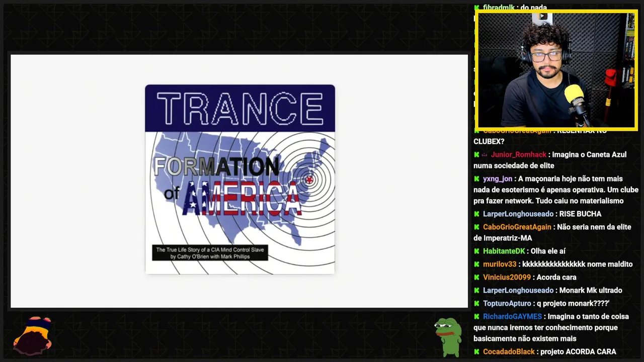Image resolution: width=644 pixels, height=362 pixels.
Task: Open fibradmlk's chat profile
Action: [499, 8]
